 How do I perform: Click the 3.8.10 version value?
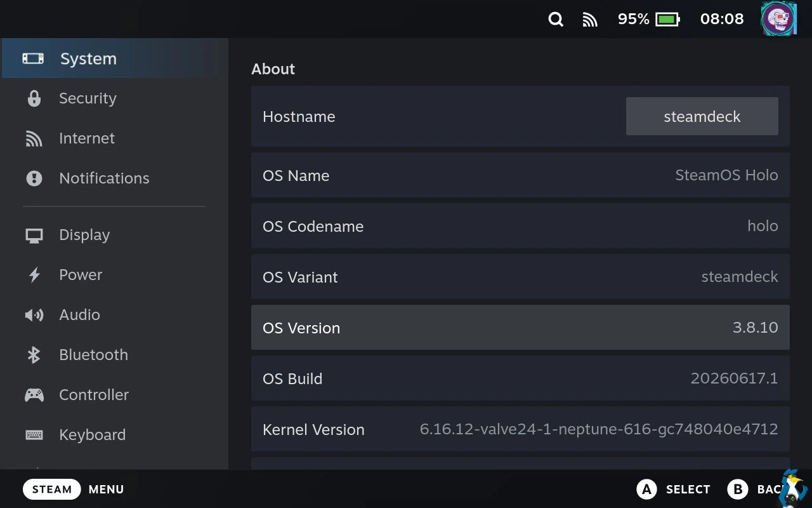click(755, 328)
